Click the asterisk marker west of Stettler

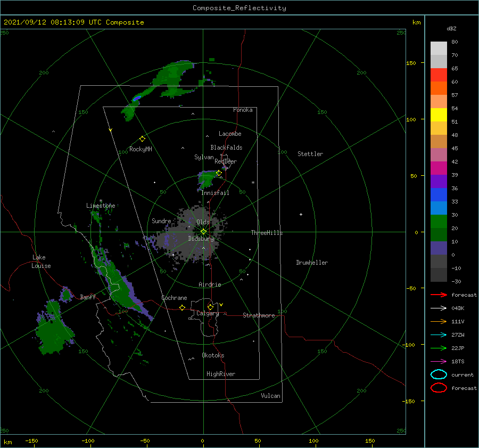click(x=253, y=183)
